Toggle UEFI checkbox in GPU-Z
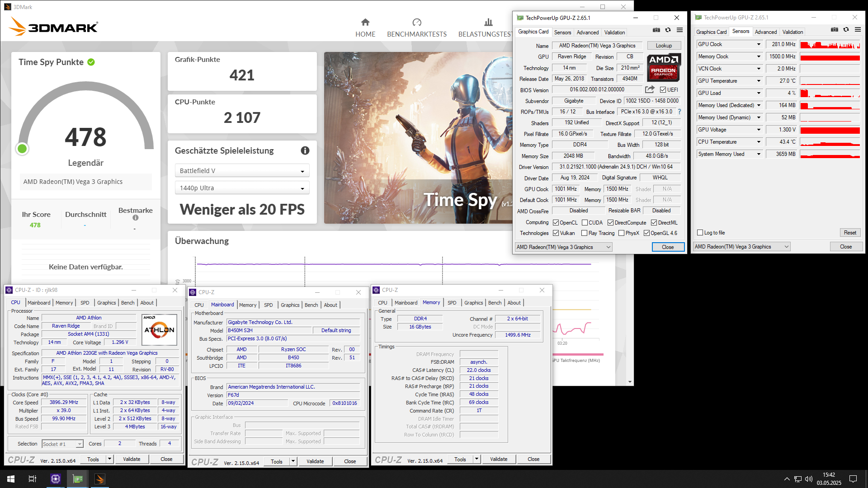868x488 pixels. 663,90
